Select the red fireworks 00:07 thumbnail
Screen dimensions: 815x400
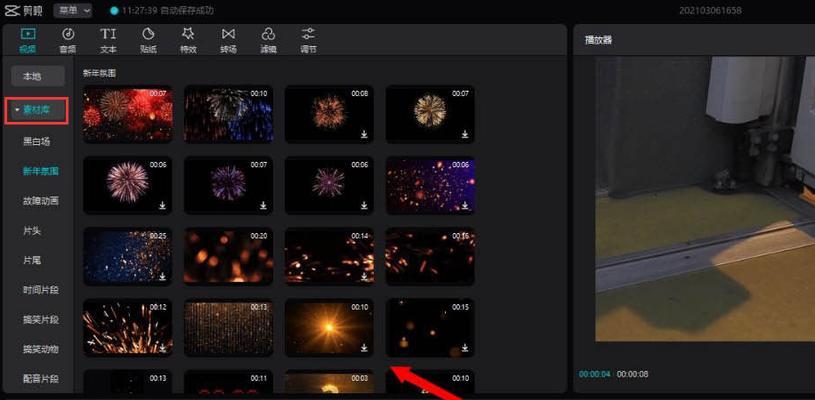point(127,114)
